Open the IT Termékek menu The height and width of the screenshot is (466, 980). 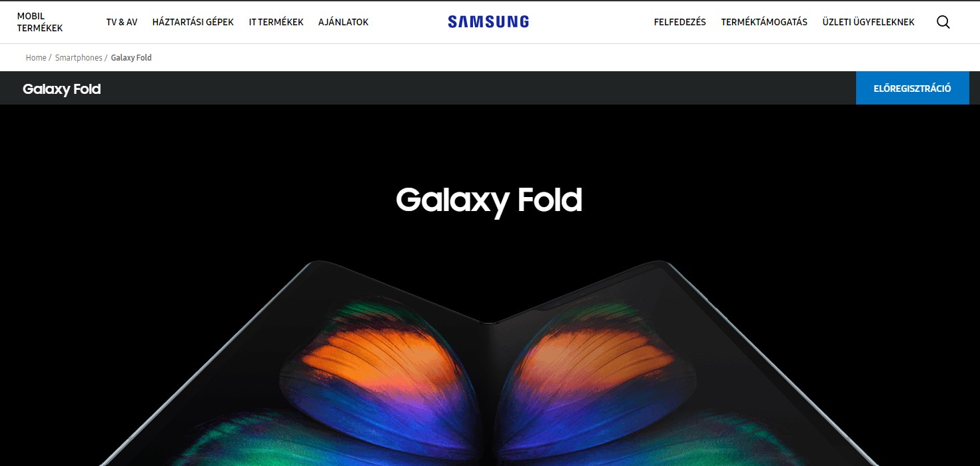(276, 22)
